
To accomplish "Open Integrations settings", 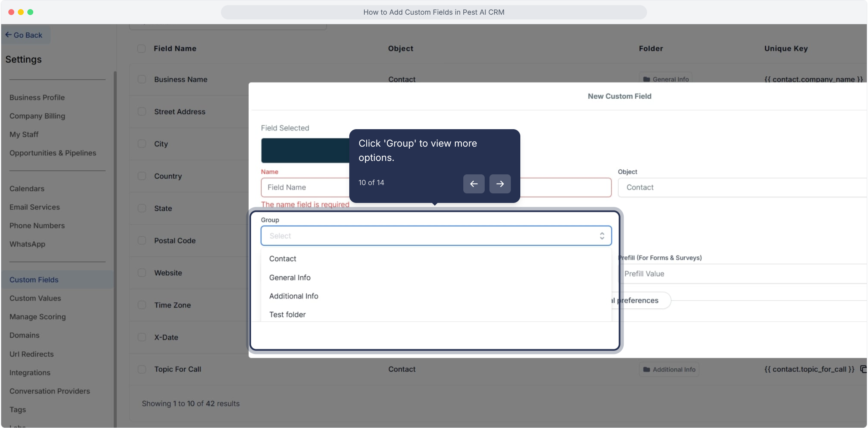I will point(30,373).
